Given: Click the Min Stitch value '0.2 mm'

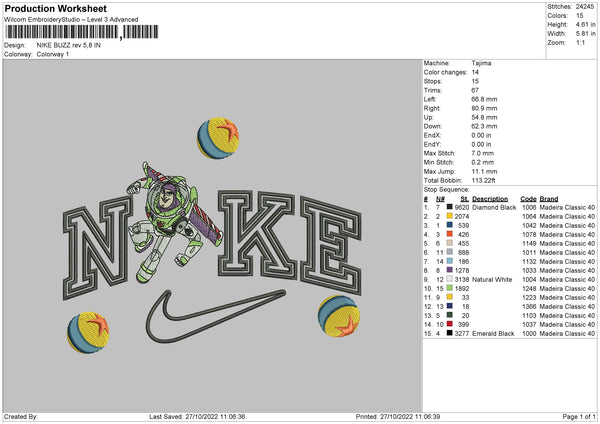Looking at the screenshot, I should 483,162.
